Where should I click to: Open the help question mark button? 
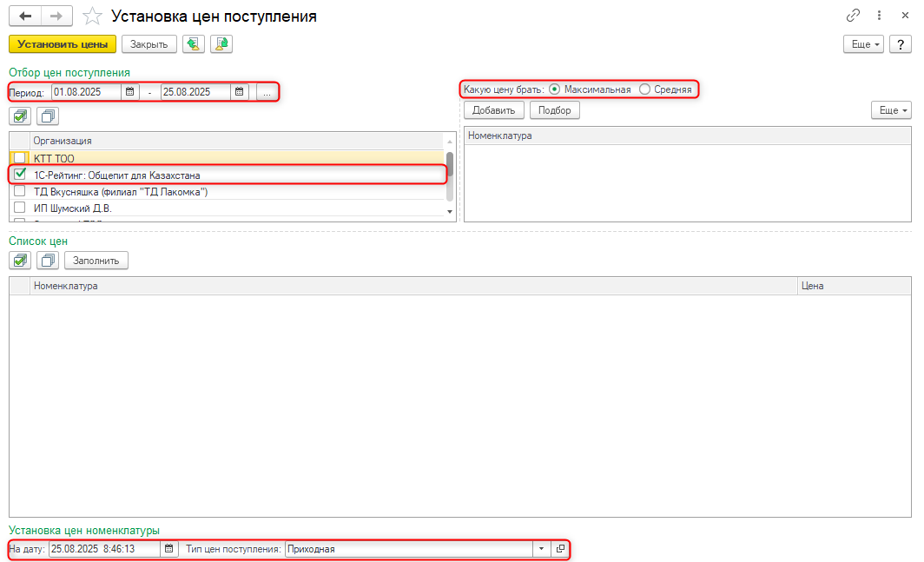[x=901, y=43]
